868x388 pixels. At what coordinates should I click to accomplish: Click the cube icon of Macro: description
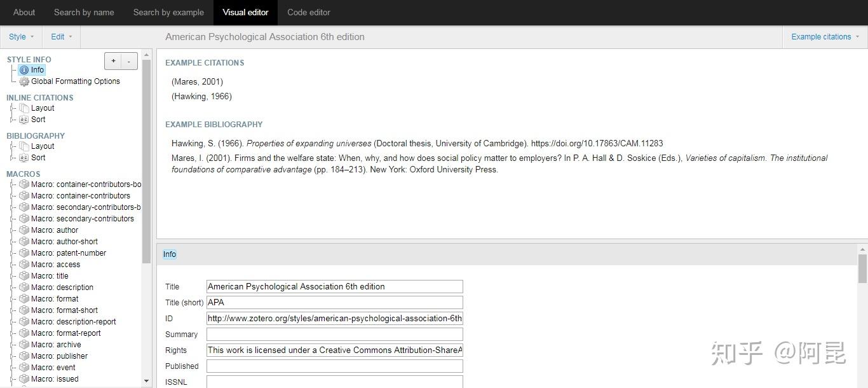click(x=24, y=288)
